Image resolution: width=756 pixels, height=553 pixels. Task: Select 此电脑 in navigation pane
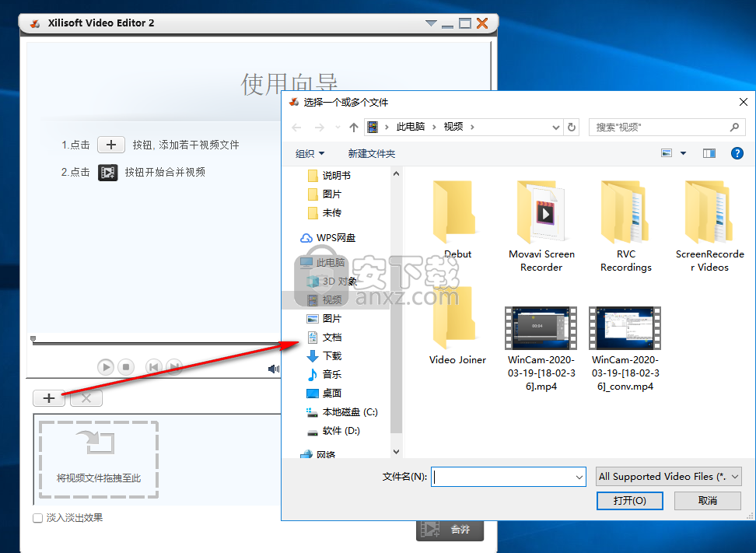coord(323,262)
